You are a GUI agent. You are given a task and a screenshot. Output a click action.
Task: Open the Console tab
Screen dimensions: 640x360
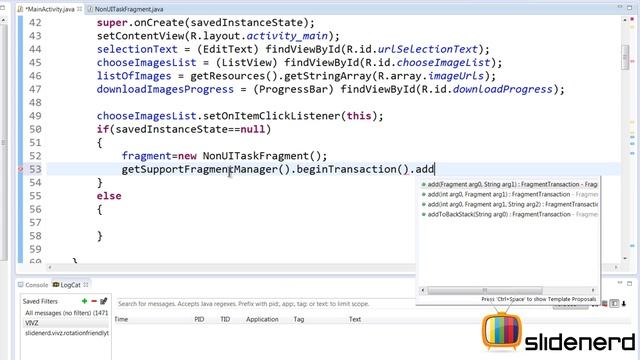[33, 285]
